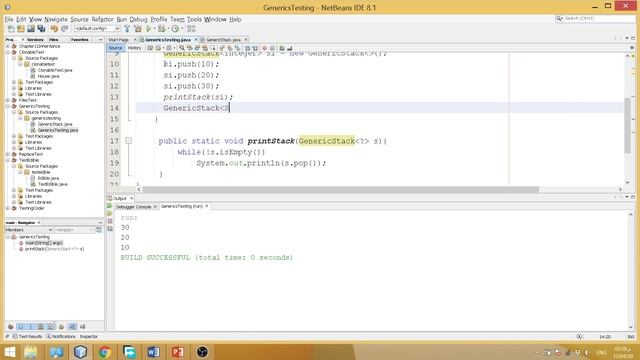Open the Refactor menu
This screenshot has height=360, width=640.
click(x=102, y=19)
